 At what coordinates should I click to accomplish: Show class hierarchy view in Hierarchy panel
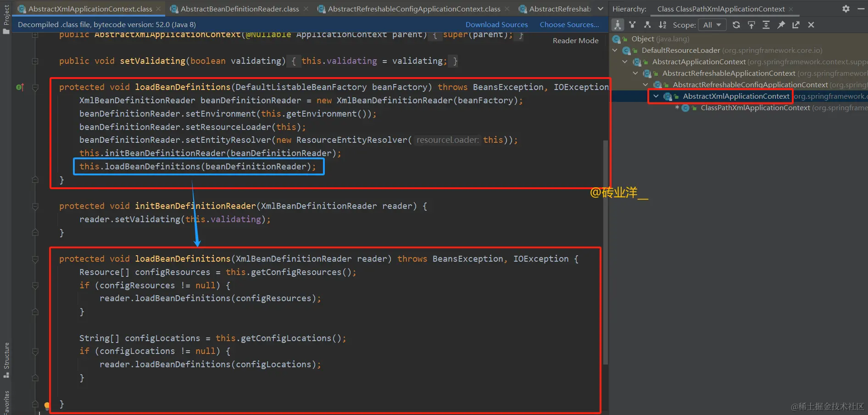(x=618, y=25)
